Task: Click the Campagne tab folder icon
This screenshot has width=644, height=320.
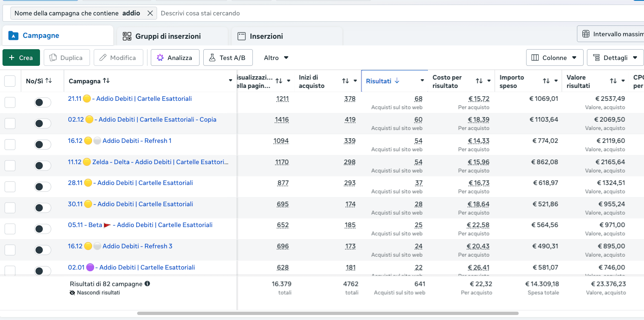Action: [13, 35]
